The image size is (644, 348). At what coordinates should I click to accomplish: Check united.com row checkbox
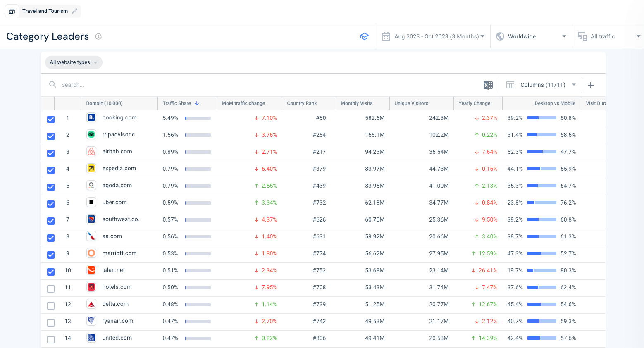click(x=51, y=340)
